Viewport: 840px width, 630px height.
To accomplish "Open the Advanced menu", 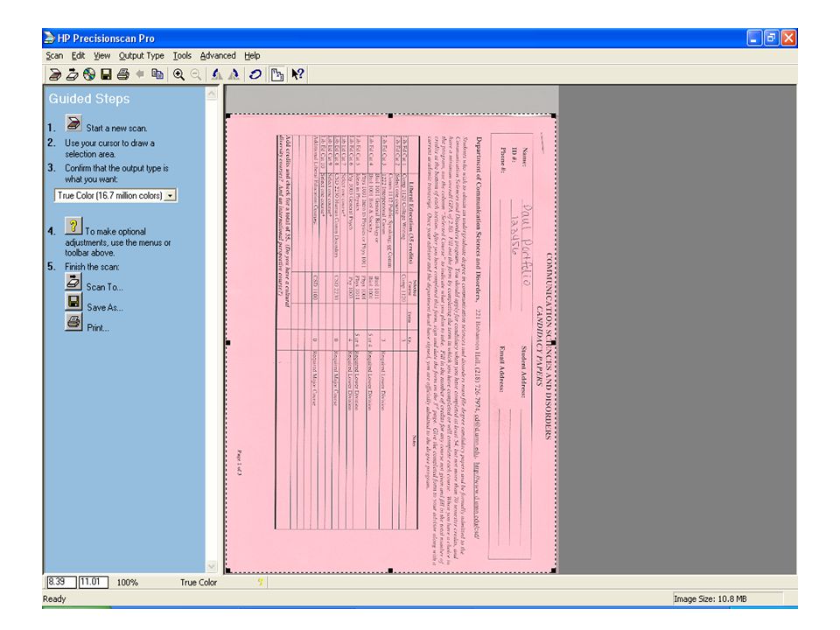I will pyautogui.click(x=218, y=56).
